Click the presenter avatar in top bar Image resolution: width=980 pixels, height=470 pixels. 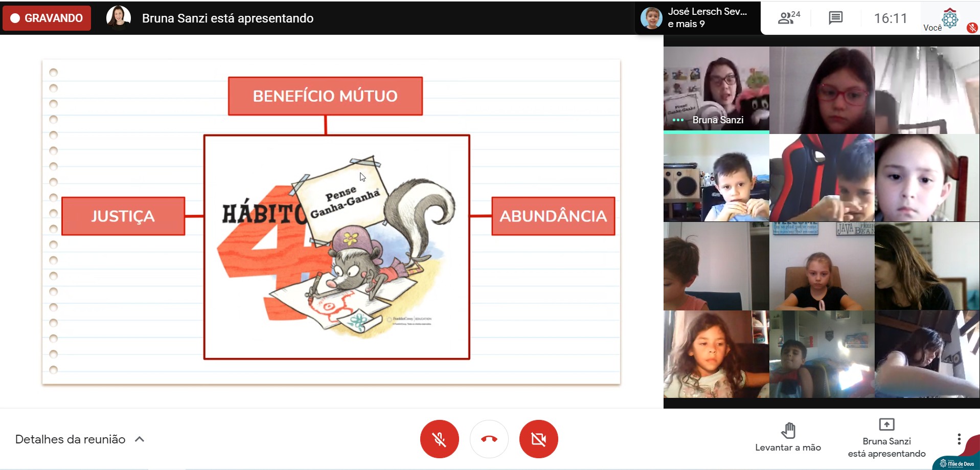click(119, 17)
